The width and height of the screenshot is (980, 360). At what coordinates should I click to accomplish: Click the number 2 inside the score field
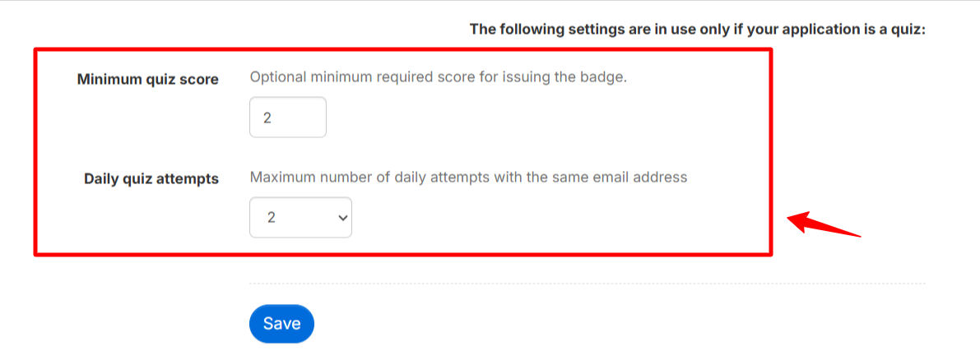click(267, 118)
